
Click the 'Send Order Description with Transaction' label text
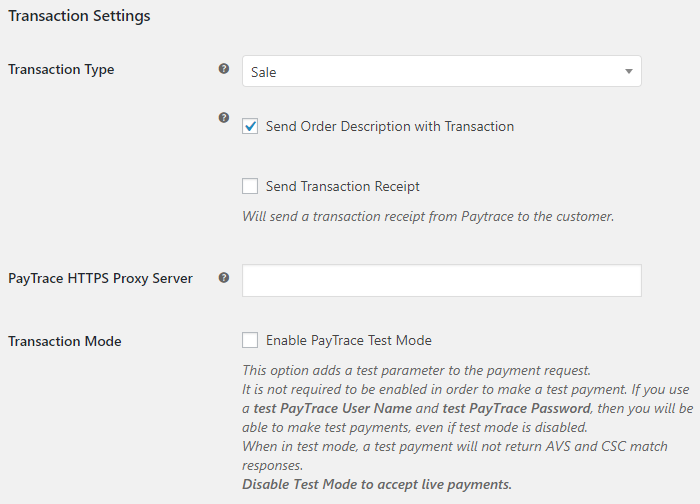click(390, 127)
